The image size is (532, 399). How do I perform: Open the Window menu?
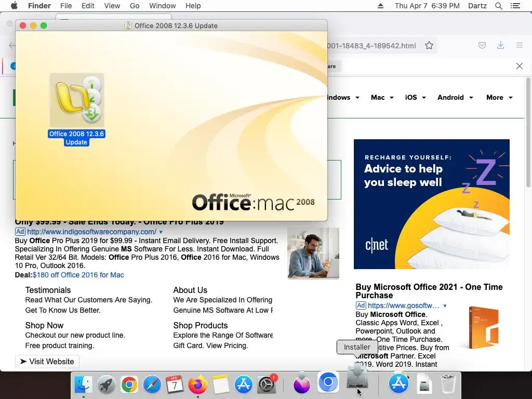coord(163,6)
